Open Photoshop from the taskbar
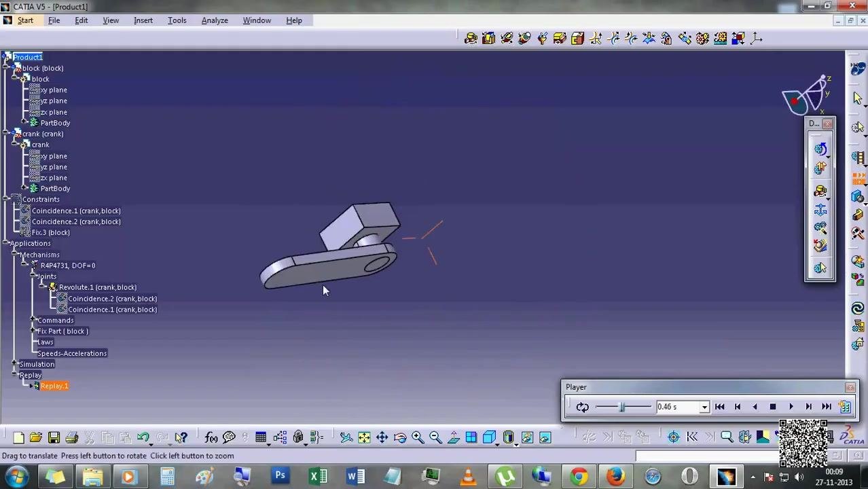This screenshot has height=489, width=868. coord(280,476)
